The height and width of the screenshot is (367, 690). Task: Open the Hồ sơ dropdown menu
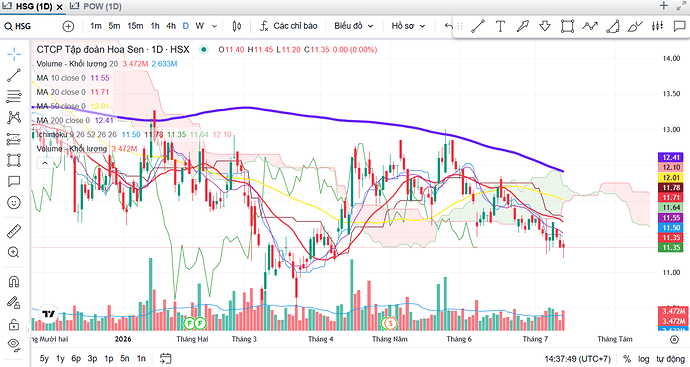(x=408, y=26)
